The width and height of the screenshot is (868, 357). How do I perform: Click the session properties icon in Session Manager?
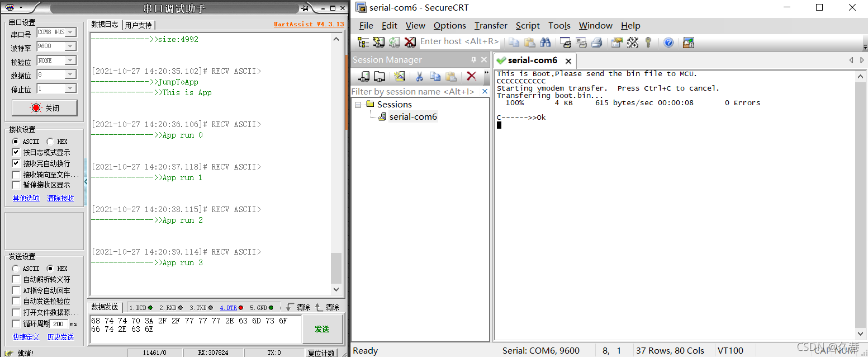tap(399, 76)
